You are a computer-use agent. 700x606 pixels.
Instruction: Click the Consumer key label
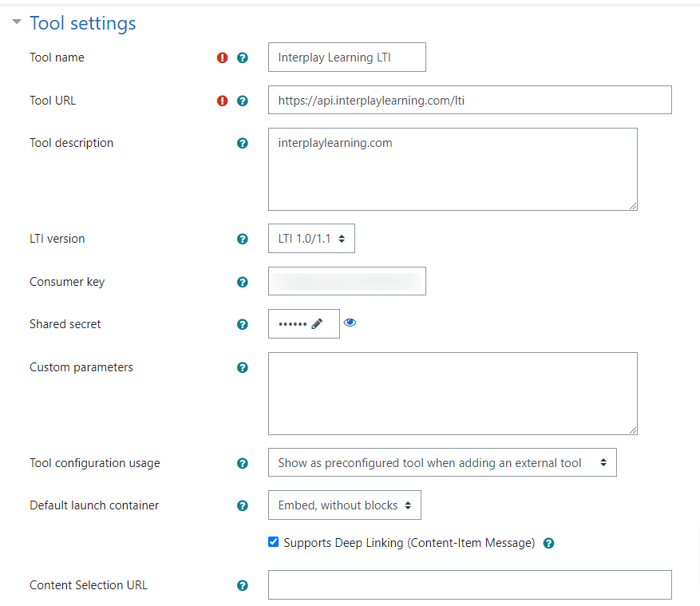pos(67,282)
